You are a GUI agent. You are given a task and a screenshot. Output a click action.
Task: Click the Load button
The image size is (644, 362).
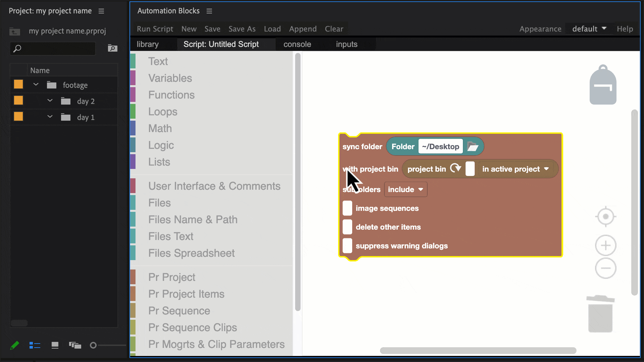pos(272,29)
